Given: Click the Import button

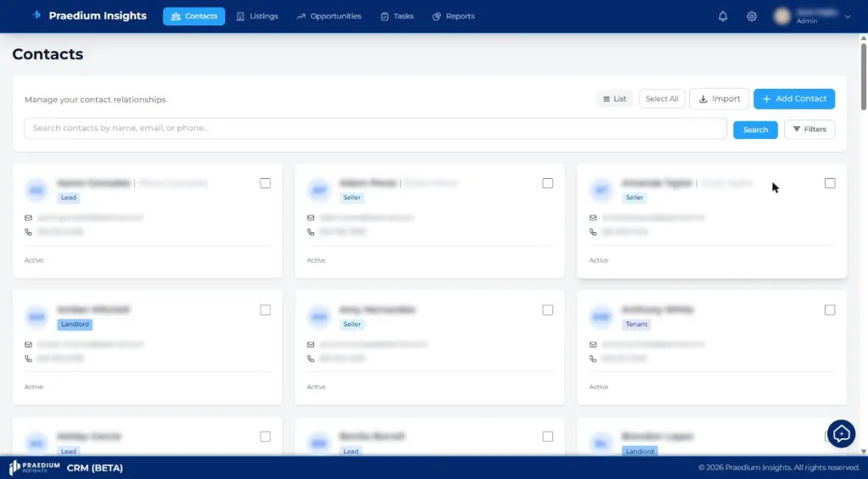Looking at the screenshot, I should coord(719,99).
